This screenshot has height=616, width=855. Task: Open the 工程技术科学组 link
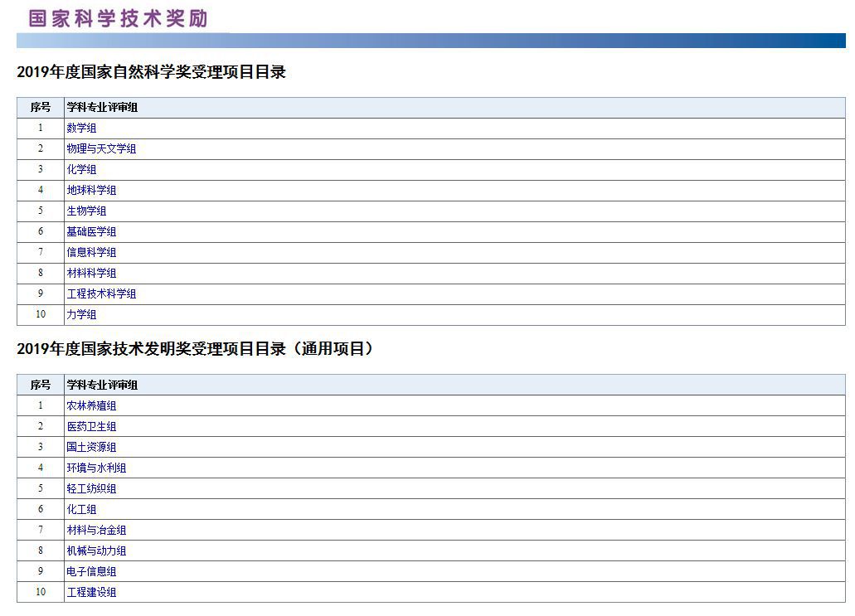(101, 294)
